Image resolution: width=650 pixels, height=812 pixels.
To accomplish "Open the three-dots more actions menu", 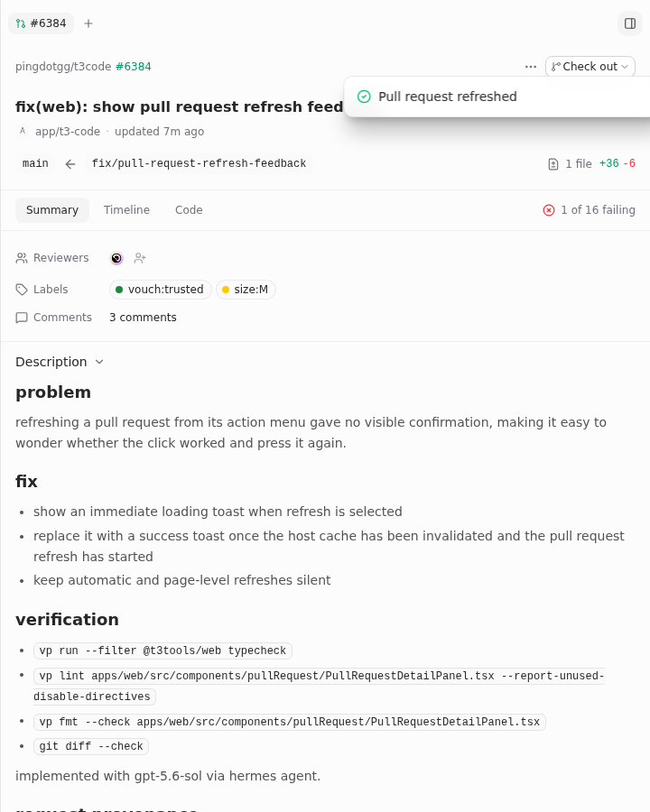I will pos(530,66).
